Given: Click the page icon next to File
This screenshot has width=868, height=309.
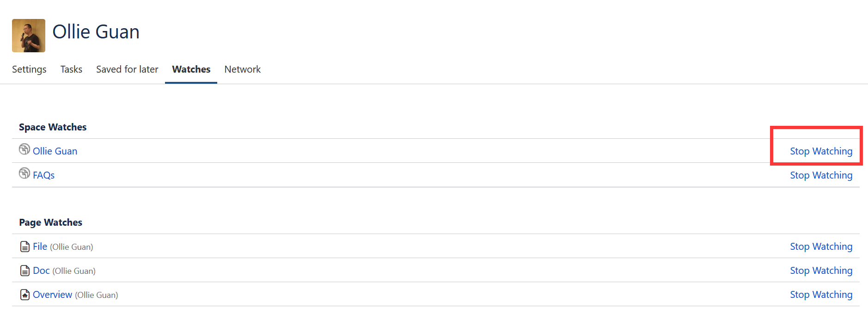Looking at the screenshot, I should click(24, 246).
